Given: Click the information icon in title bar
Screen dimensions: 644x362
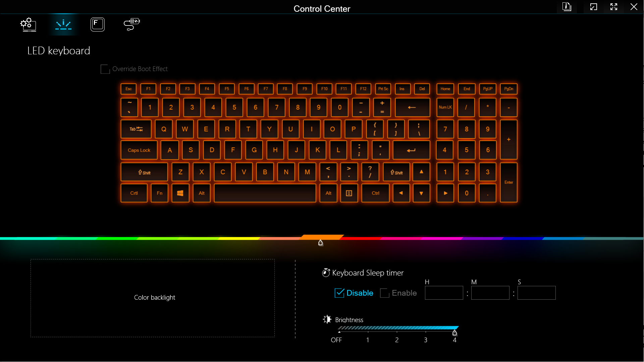Looking at the screenshot, I should (567, 7).
